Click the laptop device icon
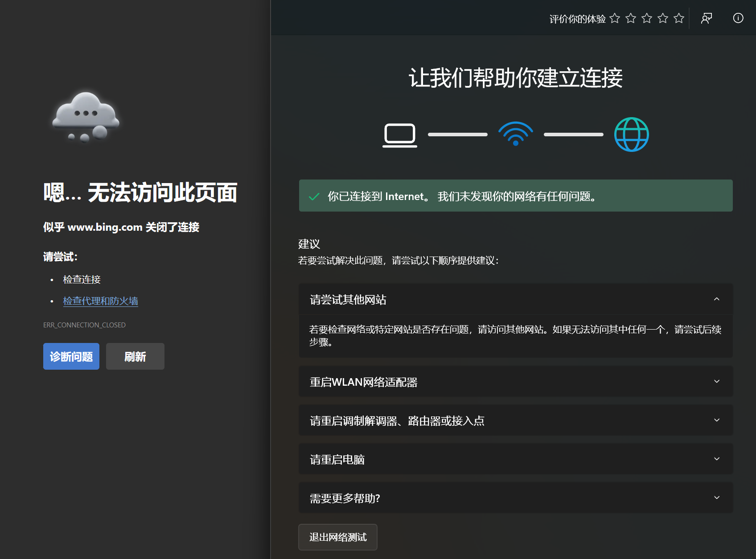The height and width of the screenshot is (559, 756). pyautogui.click(x=400, y=135)
